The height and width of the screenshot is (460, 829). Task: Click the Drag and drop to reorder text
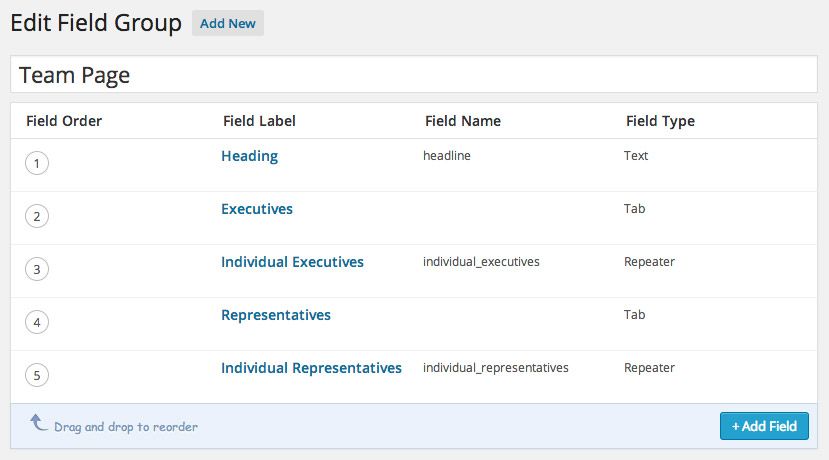126,427
